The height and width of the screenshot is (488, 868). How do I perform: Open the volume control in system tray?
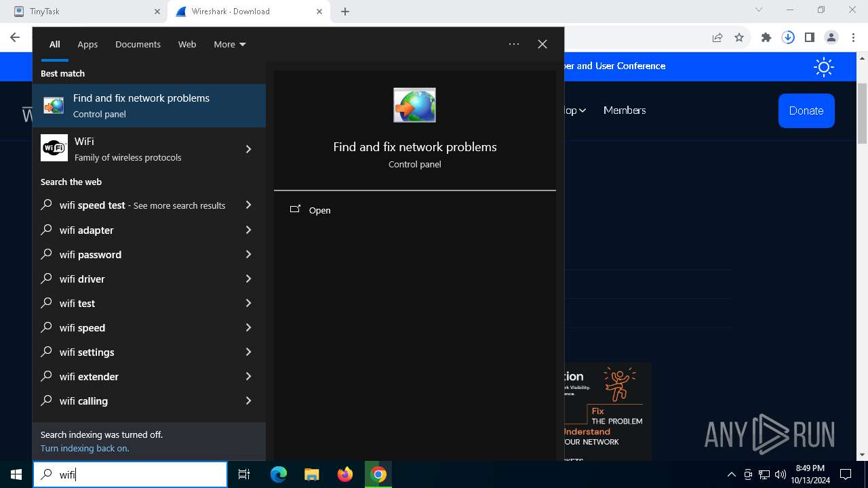coord(781,474)
